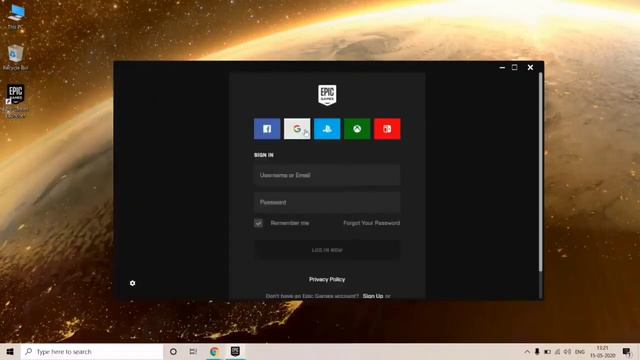Open Forgot Your Password link
Screen dimensions: 640x360
pyautogui.click(x=371, y=223)
